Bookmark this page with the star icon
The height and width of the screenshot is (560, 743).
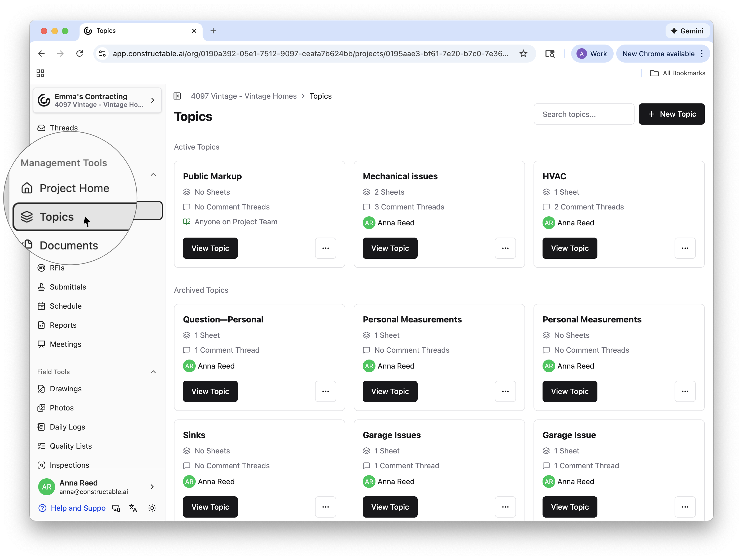point(523,53)
